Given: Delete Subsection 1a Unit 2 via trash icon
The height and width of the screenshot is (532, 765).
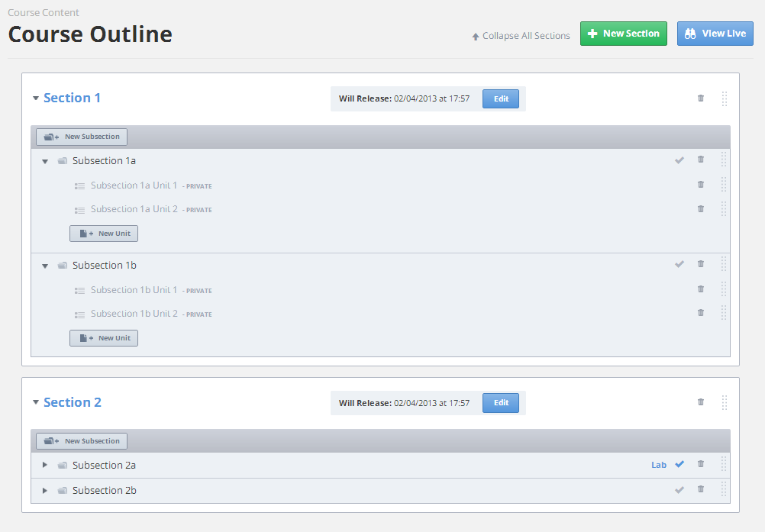Looking at the screenshot, I should tap(701, 209).
